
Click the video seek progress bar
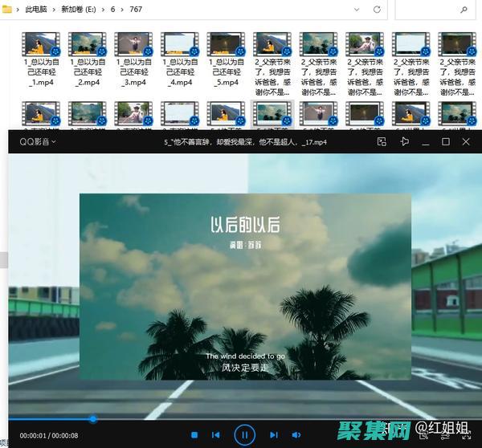point(241,418)
